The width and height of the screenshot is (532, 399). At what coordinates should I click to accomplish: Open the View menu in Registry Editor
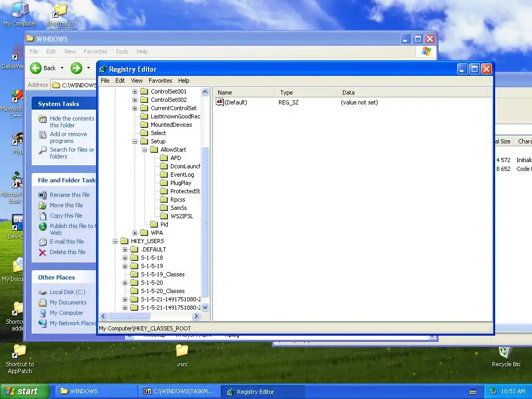137,81
